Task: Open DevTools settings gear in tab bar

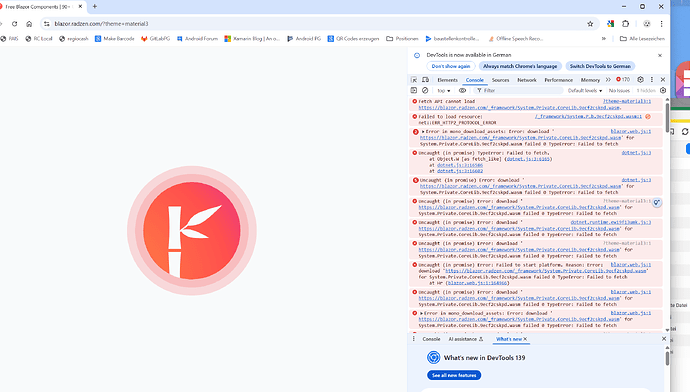Action: [640, 80]
